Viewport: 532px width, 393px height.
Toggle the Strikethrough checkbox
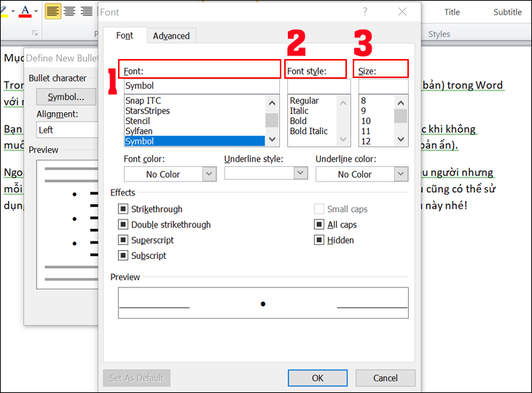(x=123, y=209)
